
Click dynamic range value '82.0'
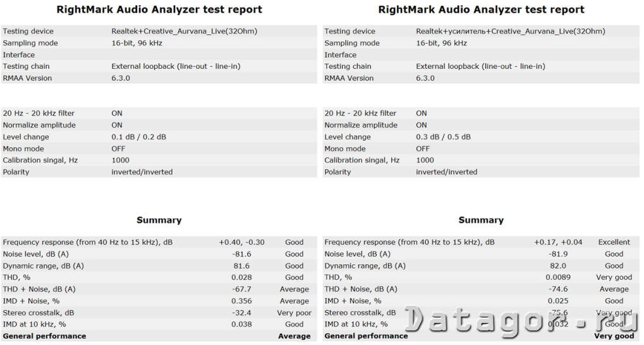pyautogui.click(x=558, y=266)
